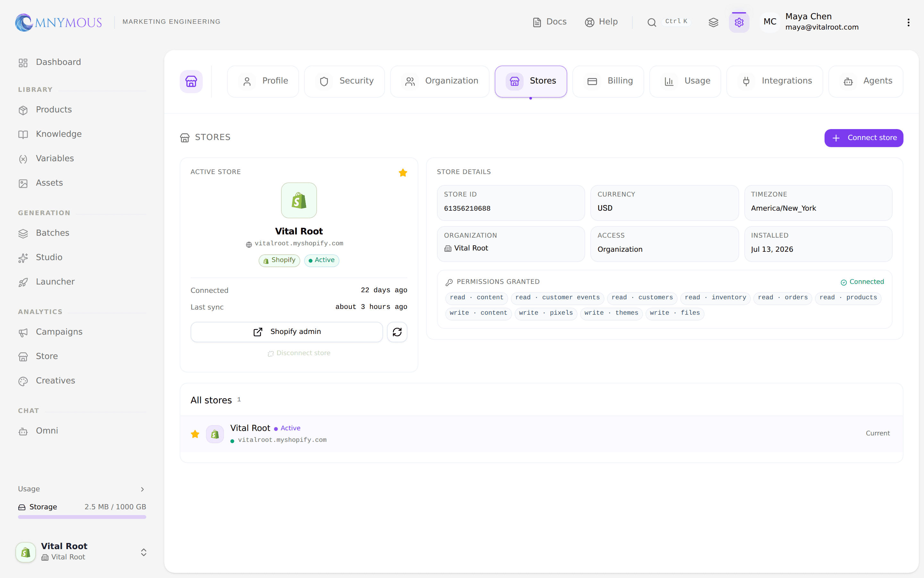Click the read · content permission chip

pos(476,298)
